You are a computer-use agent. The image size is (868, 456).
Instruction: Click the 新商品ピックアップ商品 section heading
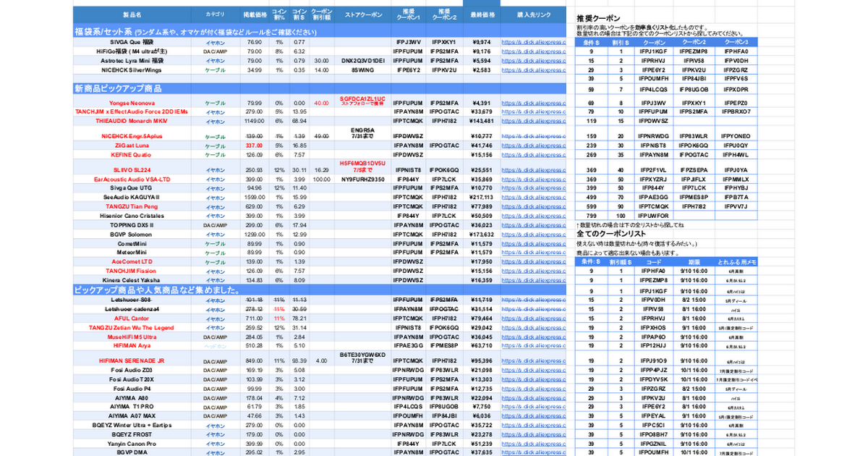click(118, 89)
